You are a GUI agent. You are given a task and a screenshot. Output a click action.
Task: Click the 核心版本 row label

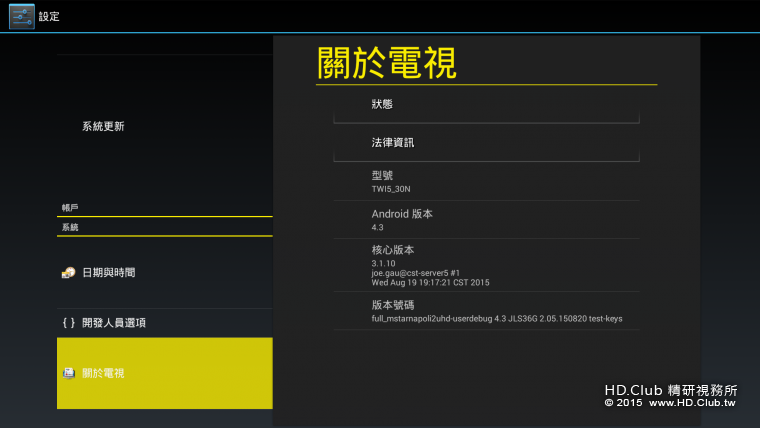[x=393, y=250]
